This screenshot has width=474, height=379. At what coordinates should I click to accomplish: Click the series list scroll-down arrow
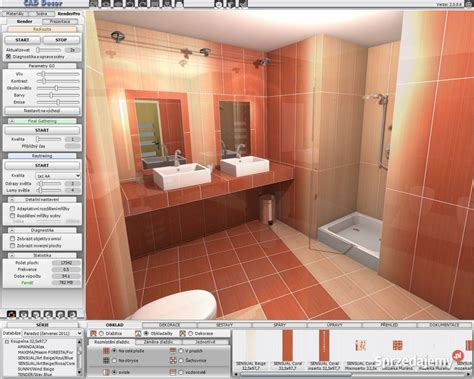[79, 372]
